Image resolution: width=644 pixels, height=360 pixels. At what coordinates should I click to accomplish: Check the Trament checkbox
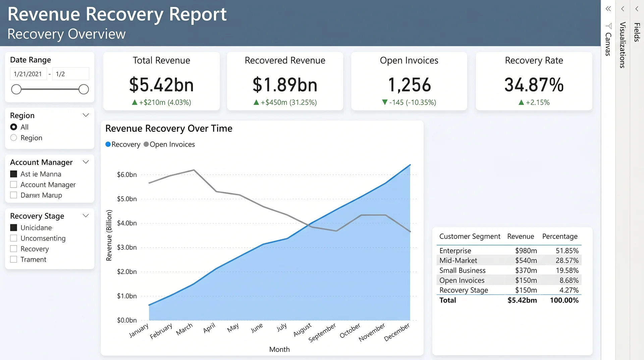[14, 259]
